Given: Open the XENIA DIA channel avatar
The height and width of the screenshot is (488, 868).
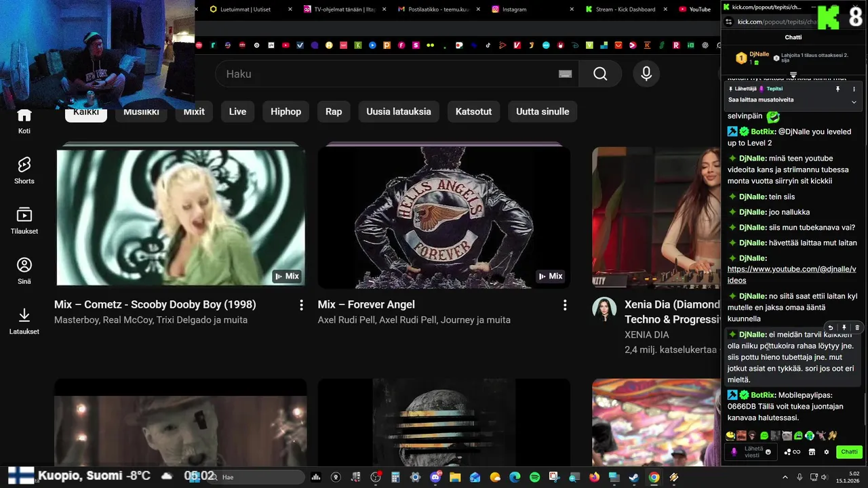Looking at the screenshot, I should pyautogui.click(x=604, y=309).
